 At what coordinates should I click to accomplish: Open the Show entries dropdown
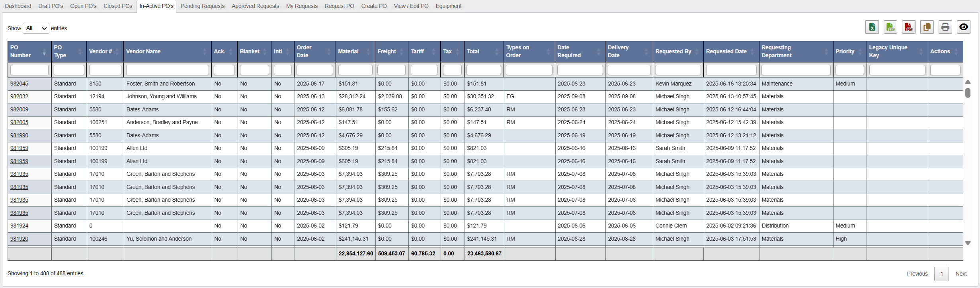36,28
